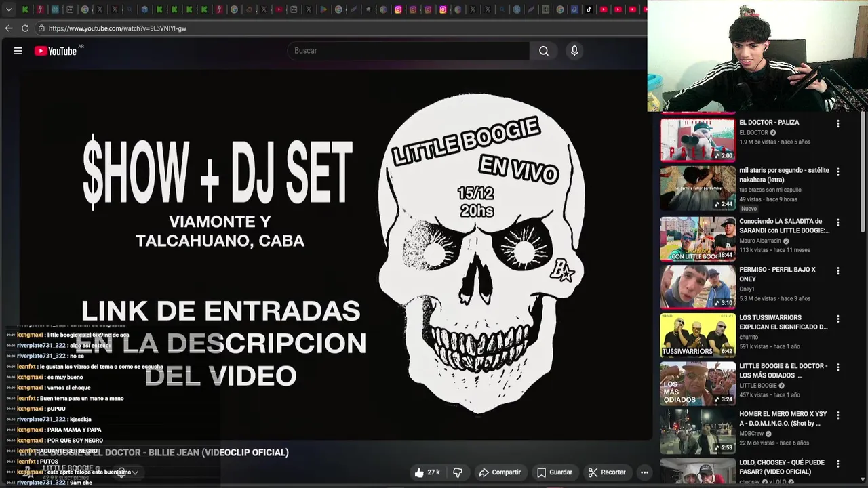Click the 1.9 M de vistas text

pos(757,142)
